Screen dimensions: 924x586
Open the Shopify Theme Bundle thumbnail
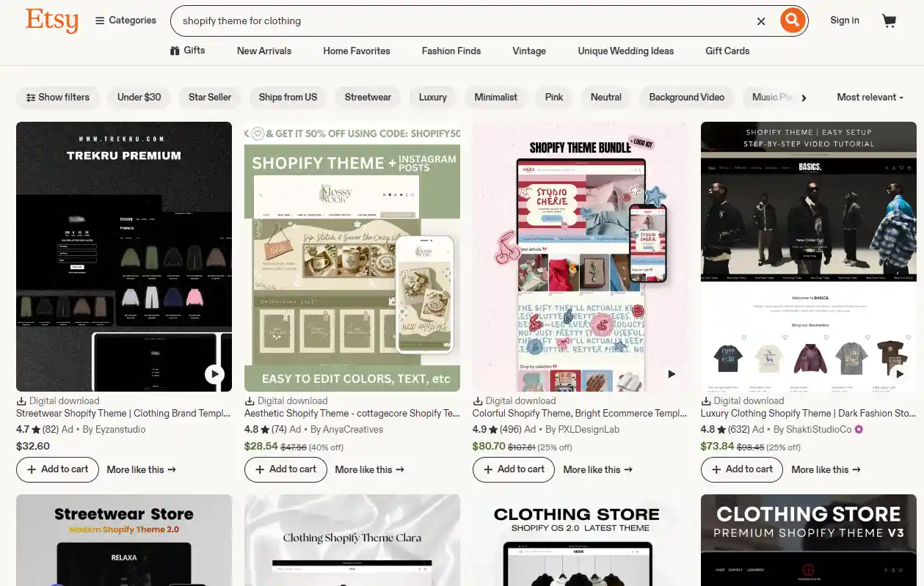point(581,257)
